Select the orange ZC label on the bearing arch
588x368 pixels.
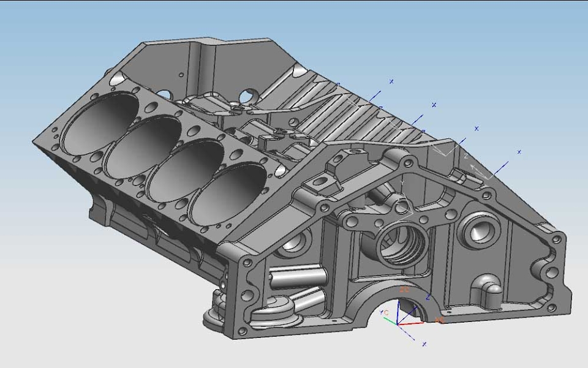click(404, 290)
